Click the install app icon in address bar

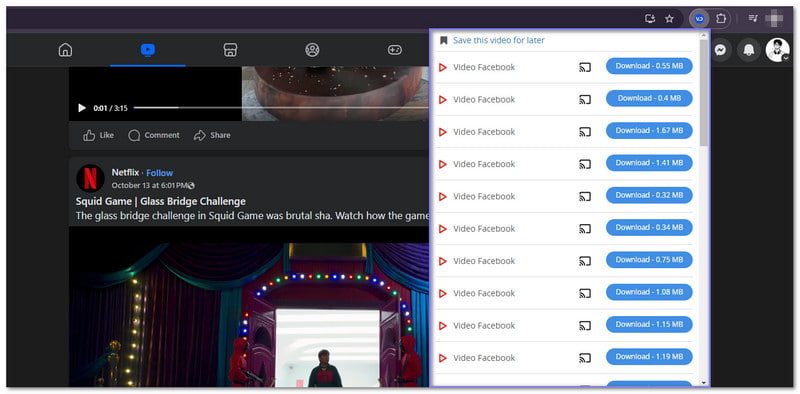650,19
